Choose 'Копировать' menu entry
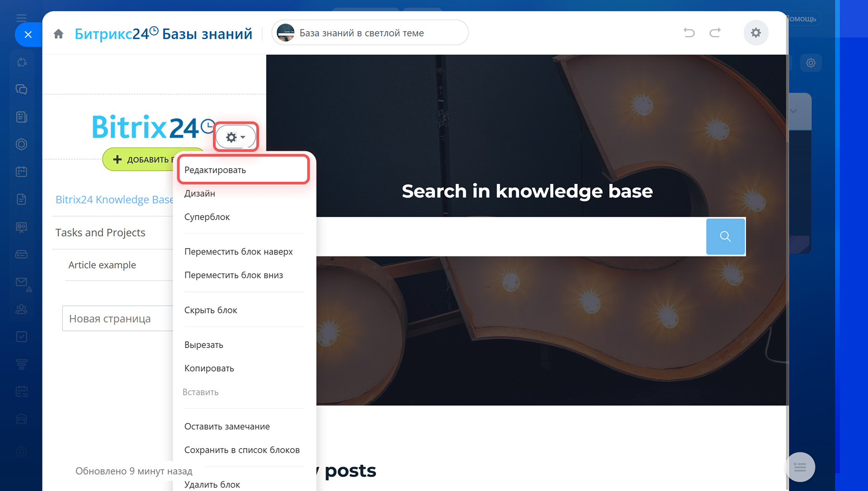Viewport: 868px width, 491px height. [x=209, y=368]
